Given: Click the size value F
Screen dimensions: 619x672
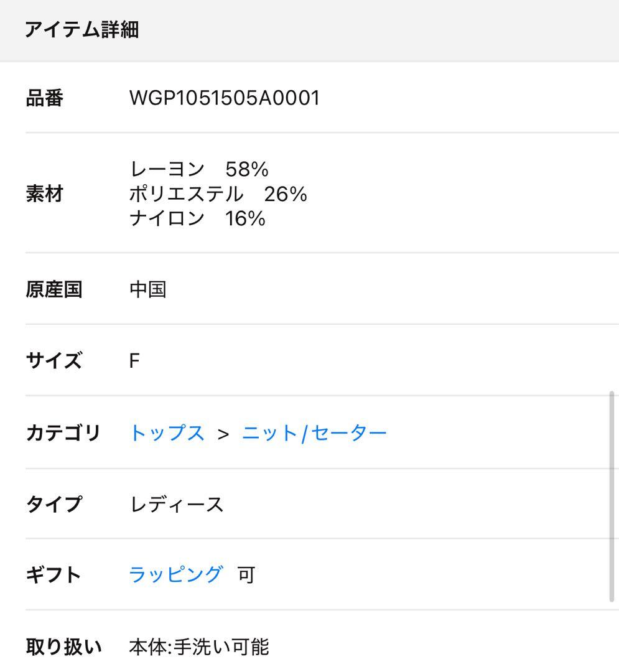Looking at the screenshot, I should (134, 361).
